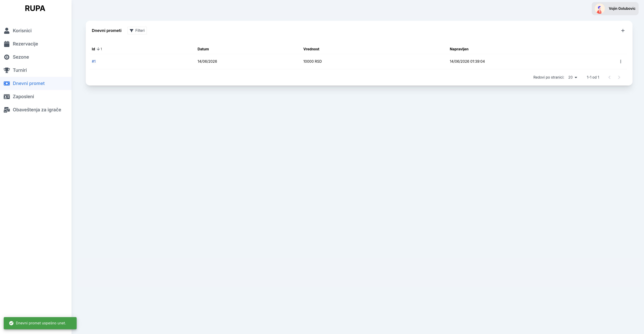Go to next page arrow
The height and width of the screenshot is (334, 644).
click(x=619, y=77)
